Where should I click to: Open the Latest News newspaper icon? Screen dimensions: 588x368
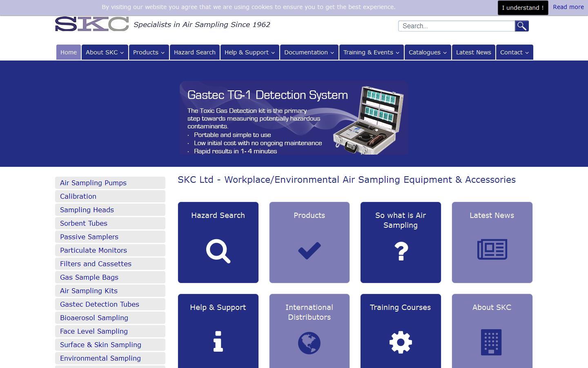(492, 249)
